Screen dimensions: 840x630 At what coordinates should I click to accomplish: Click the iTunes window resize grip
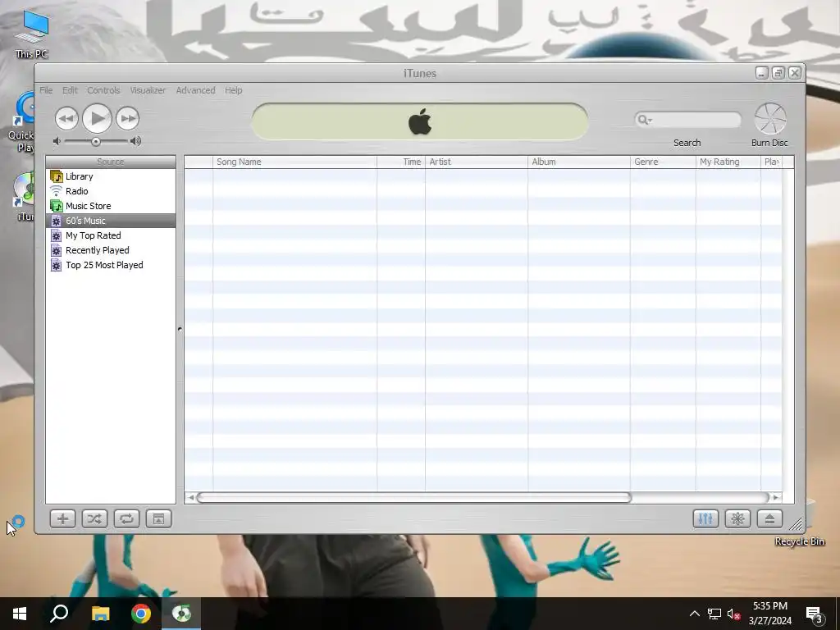click(x=796, y=524)
